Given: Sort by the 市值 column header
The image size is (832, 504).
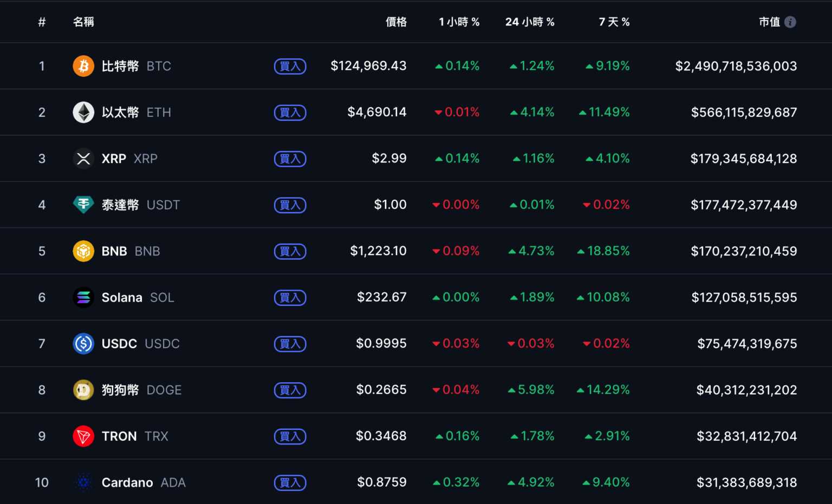Looking at the screenshot, I should 769,22.
